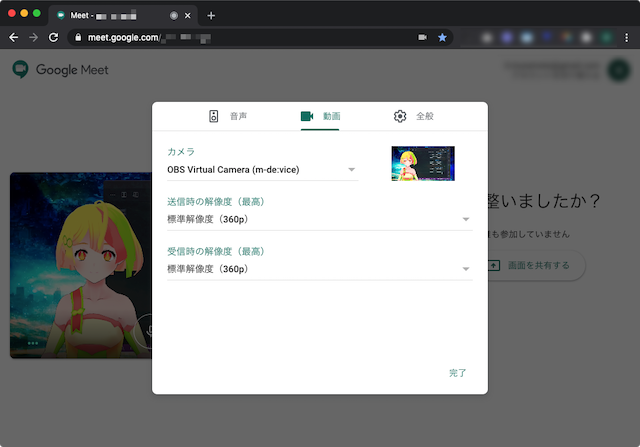Click the recording indicator on Meet tab
Screen dimensions: 640x447
pos(174,16)
